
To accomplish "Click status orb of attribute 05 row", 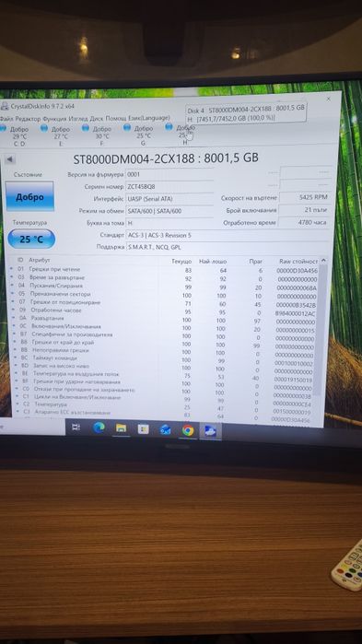I will point(11,294).
